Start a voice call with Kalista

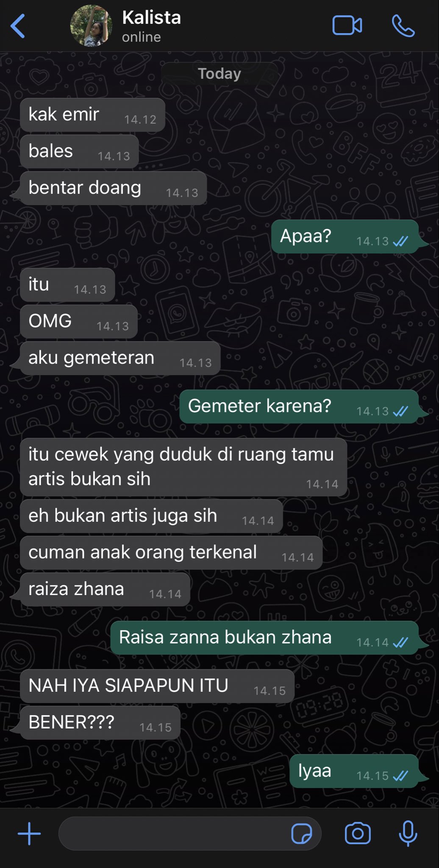point(403,25)
